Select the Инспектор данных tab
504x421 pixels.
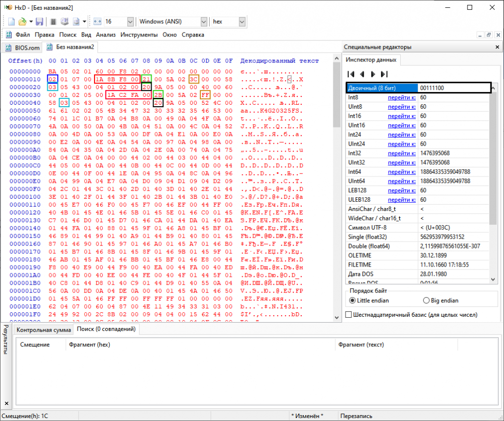371,60
